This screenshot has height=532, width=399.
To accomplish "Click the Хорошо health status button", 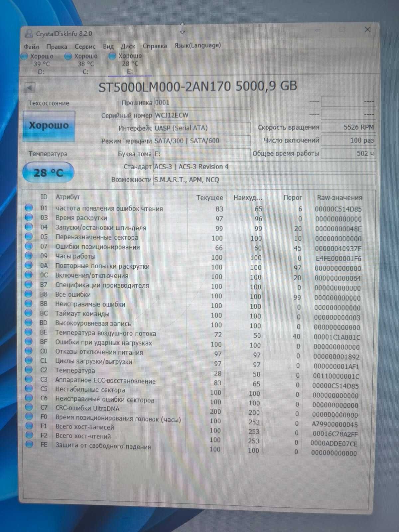I will [x=49, y=126].
